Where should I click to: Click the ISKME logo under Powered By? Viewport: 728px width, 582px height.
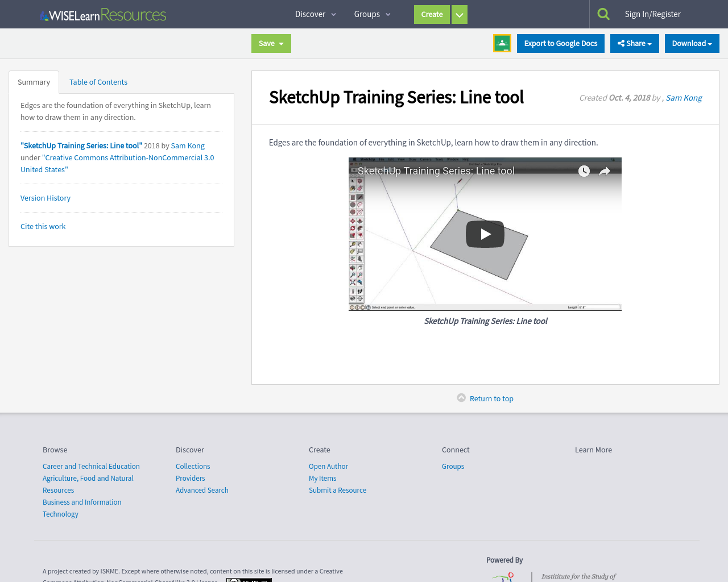pyautogui.click(x=505, y=577)
